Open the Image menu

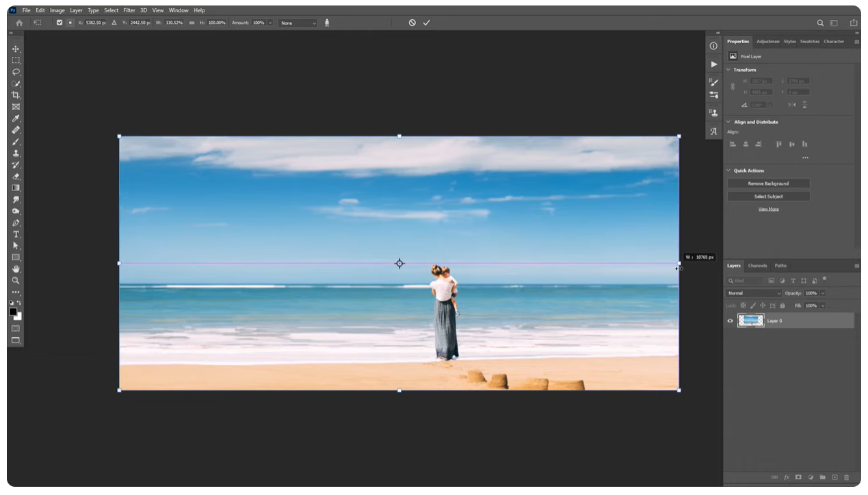pos(57,10)
